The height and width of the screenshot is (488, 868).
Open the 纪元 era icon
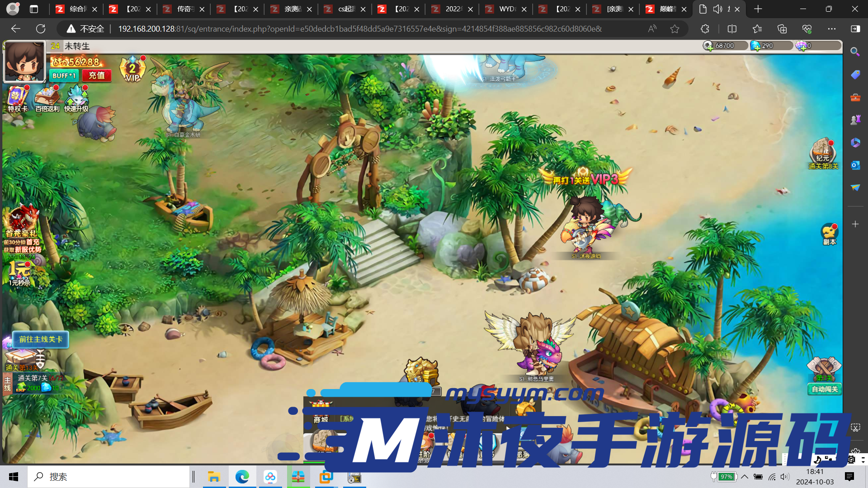823,153
